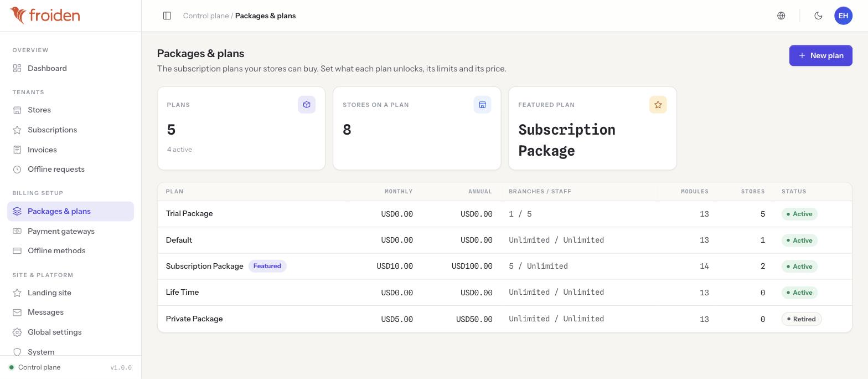The width and height of the screenshot is (868, 379).
Task: Open the Private Package plan
Action: tap(504, 319)
